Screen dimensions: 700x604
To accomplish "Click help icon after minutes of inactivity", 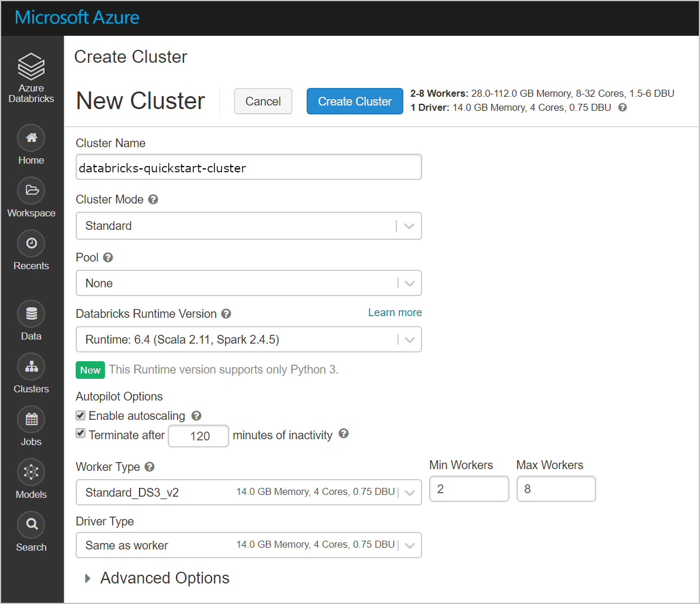I will click(x=344, y=433).
